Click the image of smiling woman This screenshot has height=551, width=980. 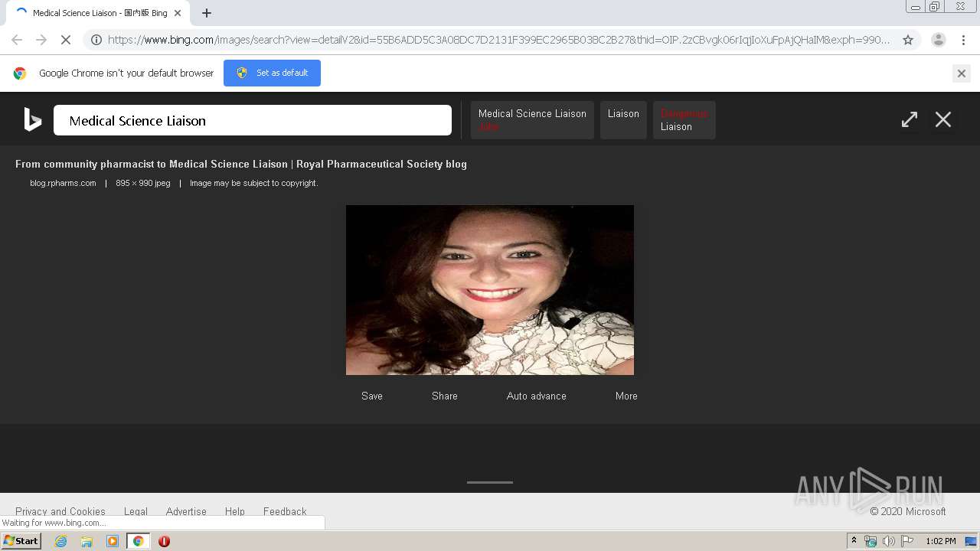coord(490,290)
